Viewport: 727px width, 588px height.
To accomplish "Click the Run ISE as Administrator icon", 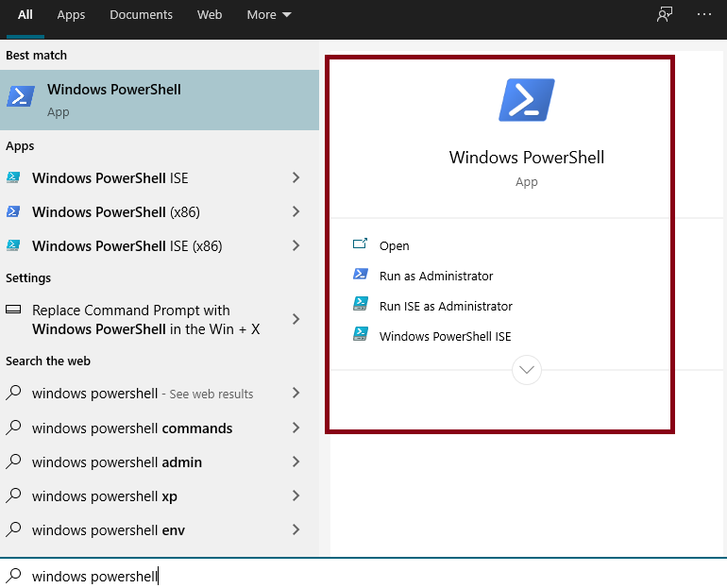I will 361,304.
